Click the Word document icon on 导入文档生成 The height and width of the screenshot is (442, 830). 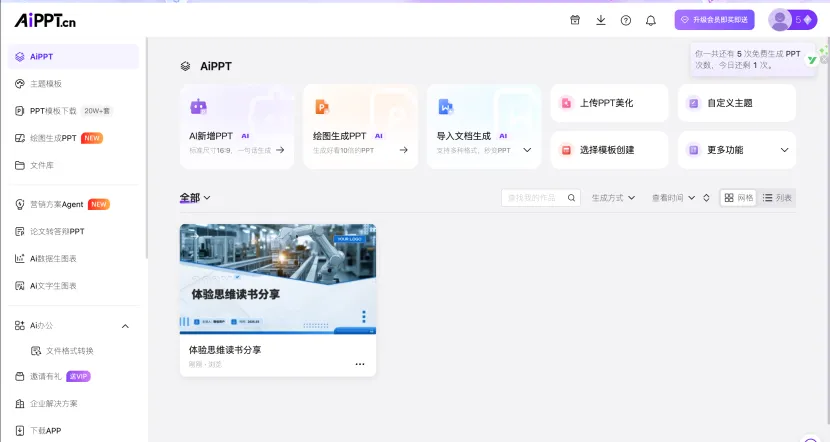[x=446, y=107]
